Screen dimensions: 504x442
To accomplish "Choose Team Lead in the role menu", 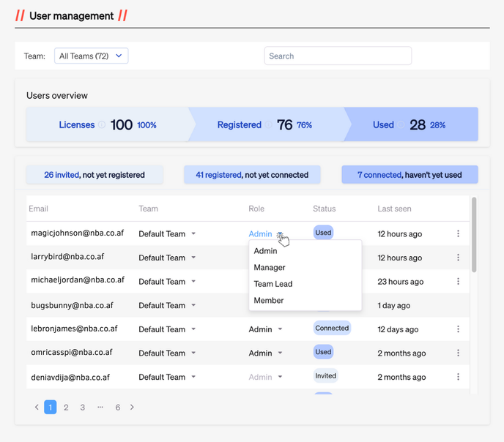I will (273, 284).
